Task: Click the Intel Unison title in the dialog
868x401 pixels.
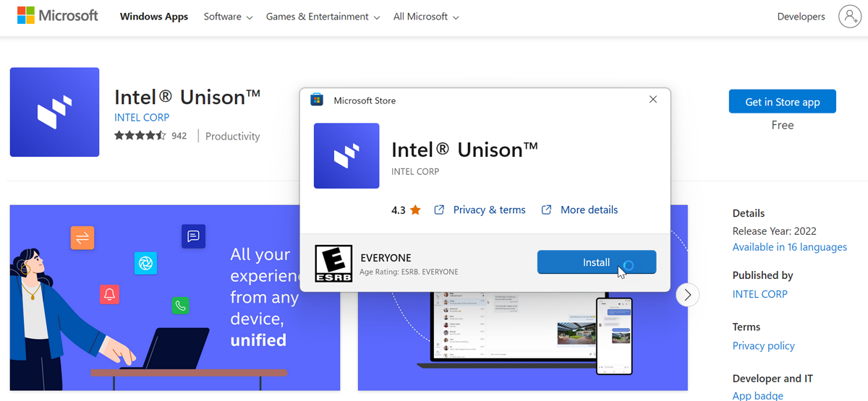Action: point(464,150)
